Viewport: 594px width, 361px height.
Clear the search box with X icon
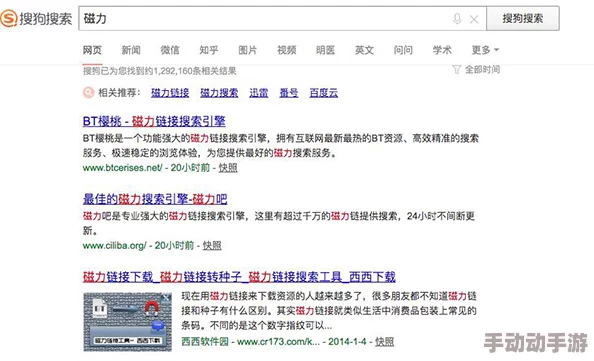click(474, 19)
